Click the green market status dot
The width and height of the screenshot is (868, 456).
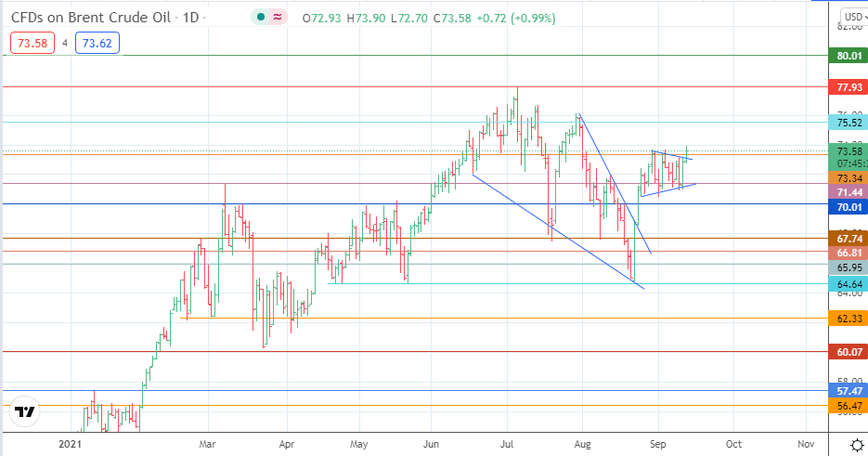pos(261,18)
